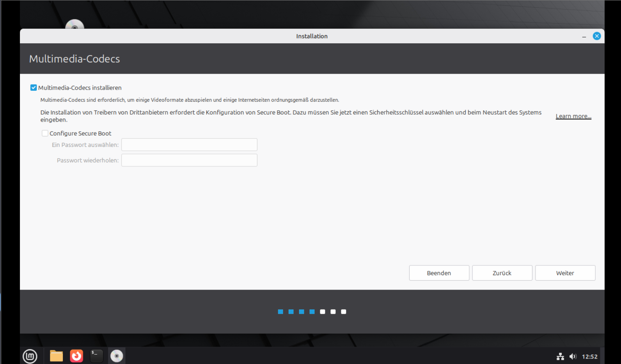Click the desktop disc icon behind the window
Image resolution: width=621 pixels, height=364 pixels.
[x=75, y=25]
